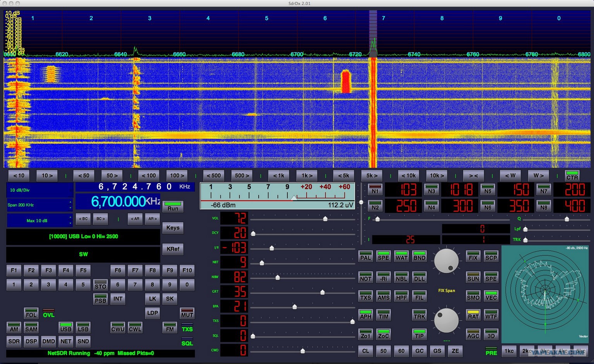Open the 10 dB/Div selector
This screenshot has width=594, height=364.
[x=40, y=190]
